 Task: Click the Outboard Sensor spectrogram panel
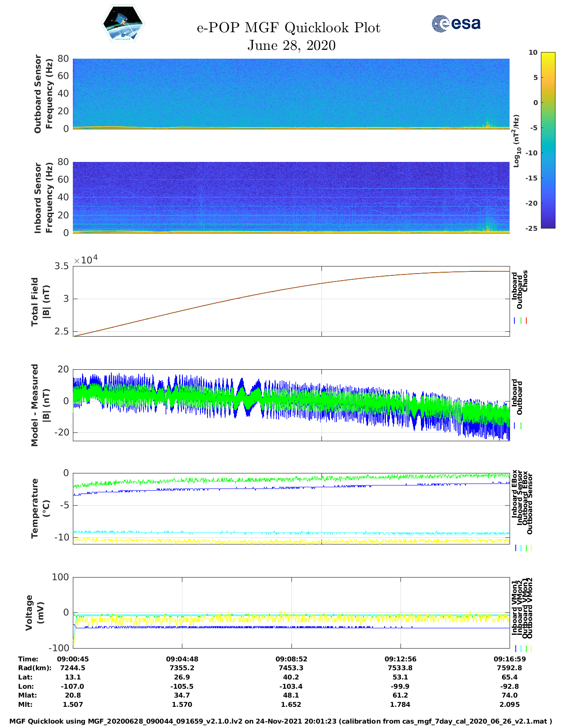coord(291,93)
